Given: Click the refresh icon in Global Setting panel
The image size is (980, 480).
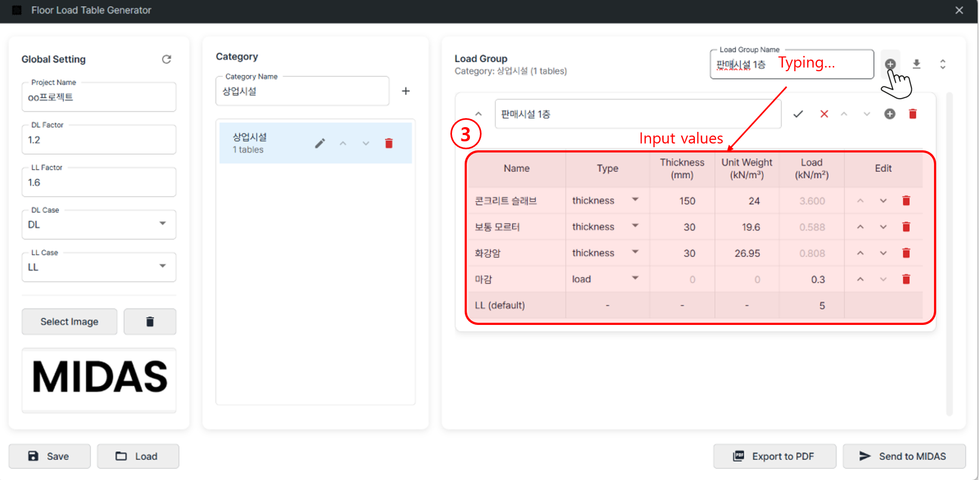Looking at the screenshot, I should [167, 59].
